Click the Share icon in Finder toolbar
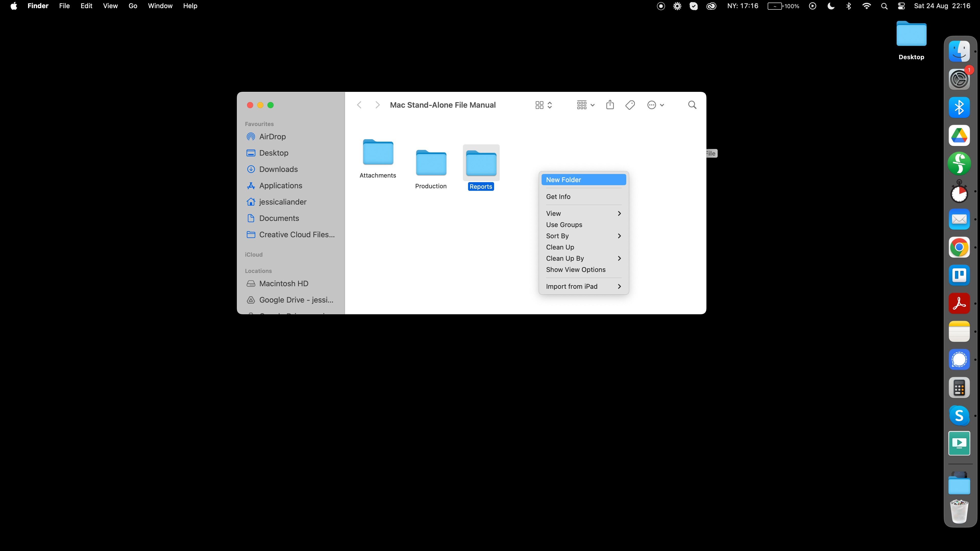This screenshot has height=551, width=980. click(610, 105)
